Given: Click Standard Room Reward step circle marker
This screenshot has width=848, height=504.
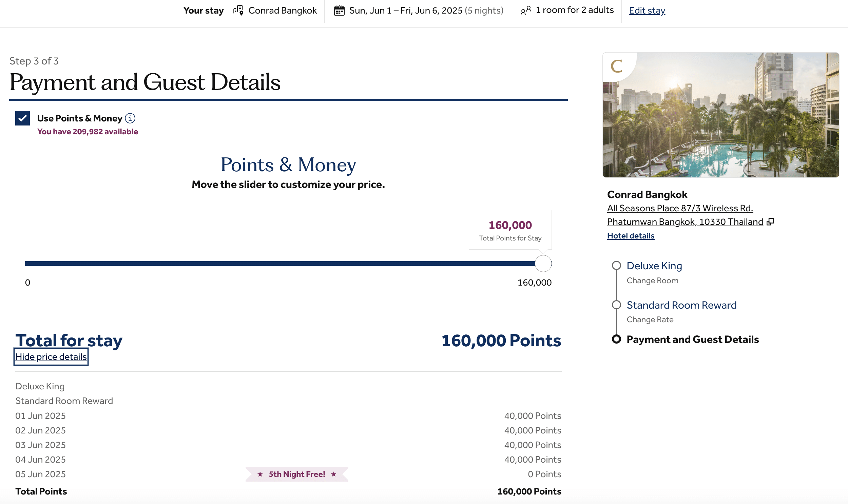Looking at the screenshot, I should tap(616, 305).
